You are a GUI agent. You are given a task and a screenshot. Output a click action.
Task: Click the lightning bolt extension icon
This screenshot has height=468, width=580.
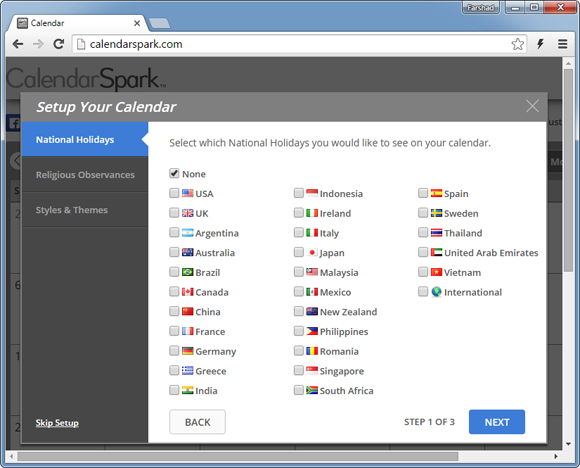pyautogui.click(x=540, y=44)
